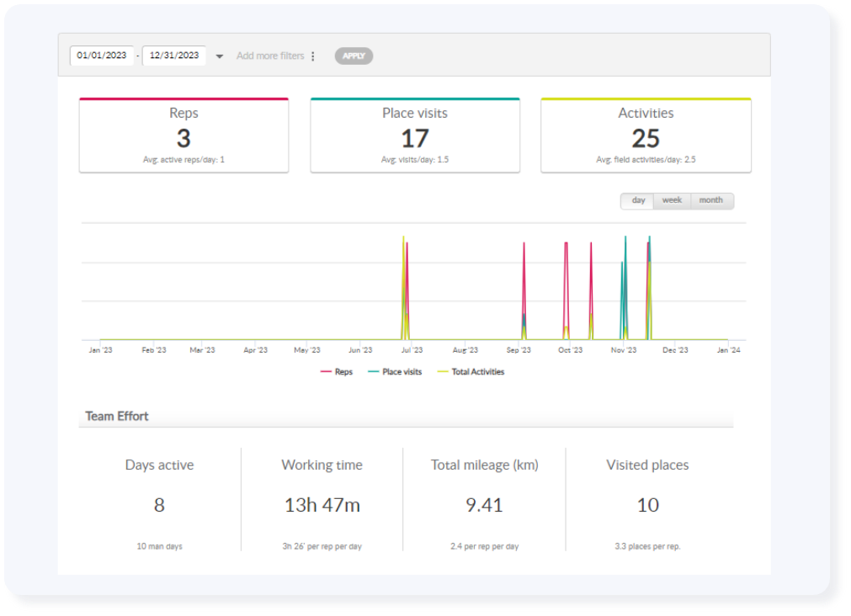Screen dimensions: 851x616
Task: Click the start date field 01/01/2023
Action: [101, 56]
